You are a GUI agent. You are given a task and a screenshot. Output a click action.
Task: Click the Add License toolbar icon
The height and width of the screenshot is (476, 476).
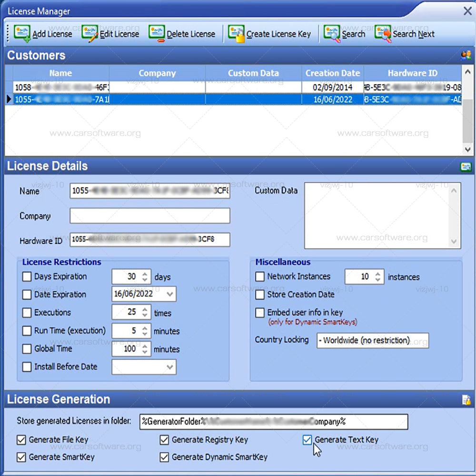22,33
